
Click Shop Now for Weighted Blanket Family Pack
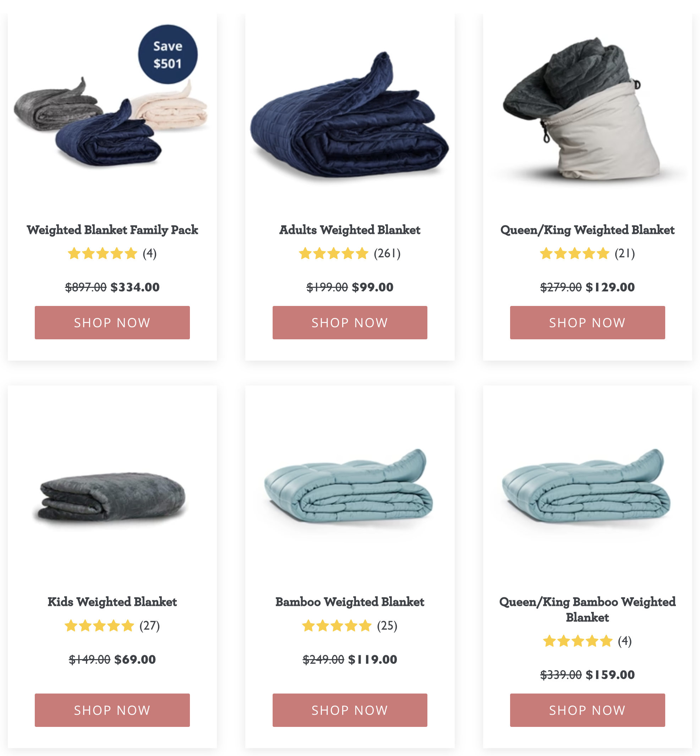click(112, 322)
